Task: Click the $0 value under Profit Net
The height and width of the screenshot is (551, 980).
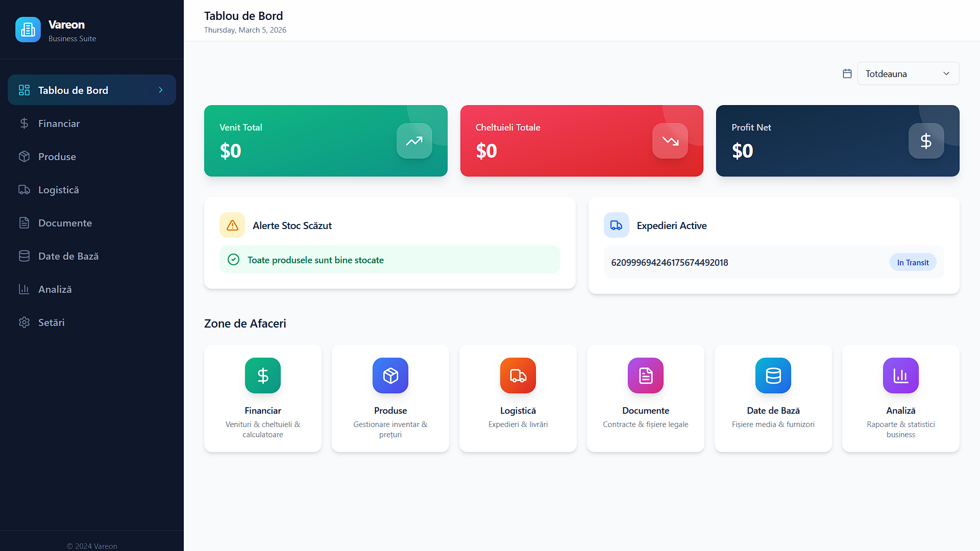Action: [x=743, y=151]
